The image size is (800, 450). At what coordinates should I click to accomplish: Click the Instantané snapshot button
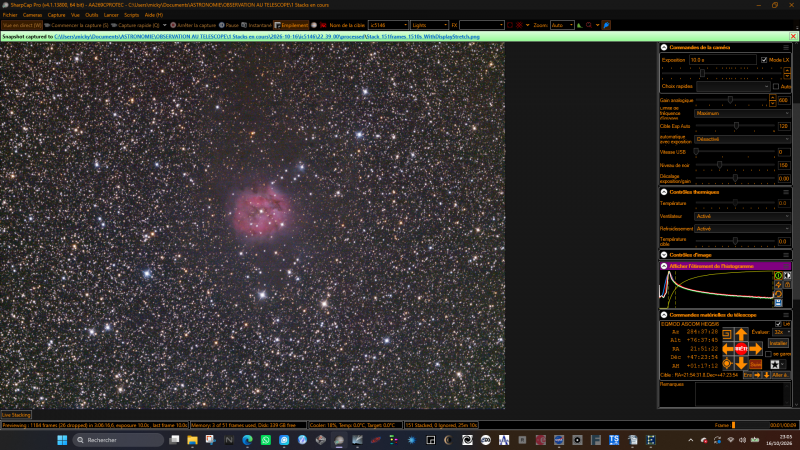[x=256, y=25]
